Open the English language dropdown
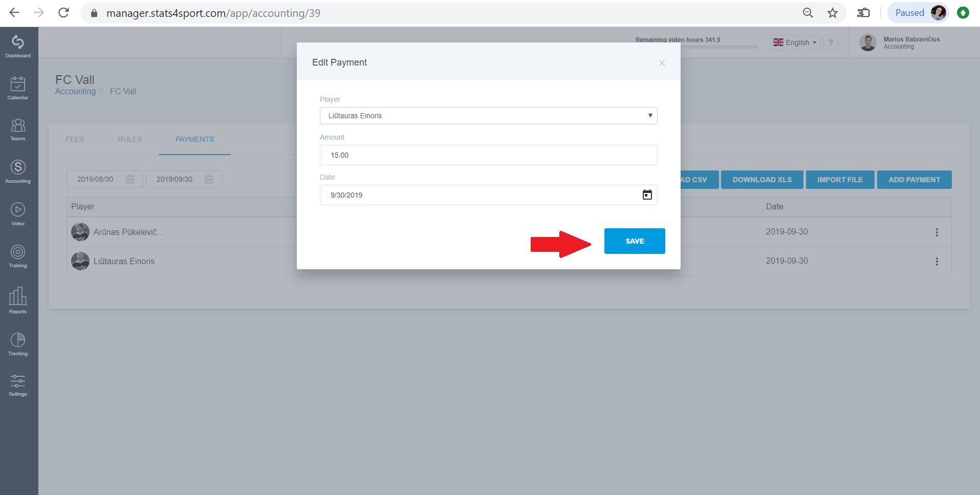980x495 pixels. click(x=795, y=42)
